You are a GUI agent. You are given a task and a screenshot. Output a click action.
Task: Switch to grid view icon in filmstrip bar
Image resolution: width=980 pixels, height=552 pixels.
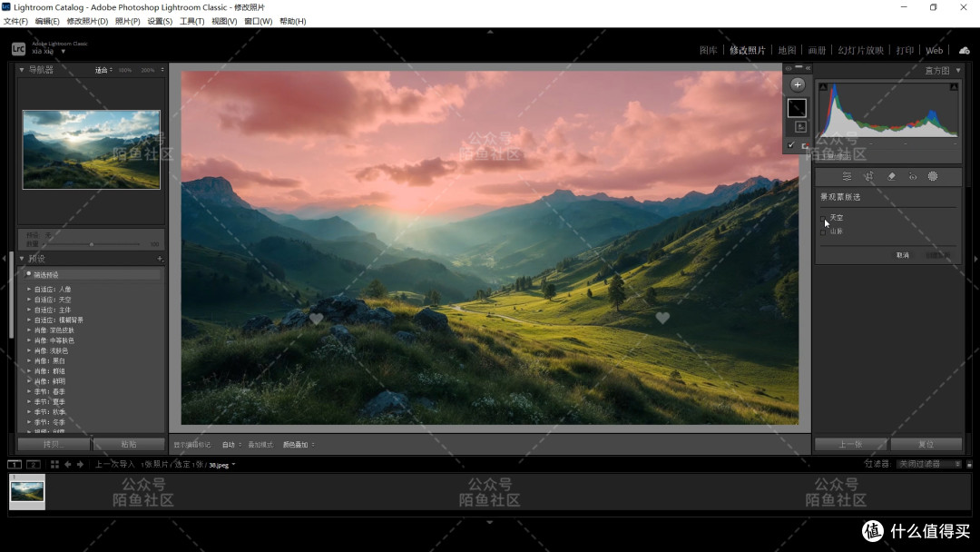pyautogui.click(x=54, y=465)
